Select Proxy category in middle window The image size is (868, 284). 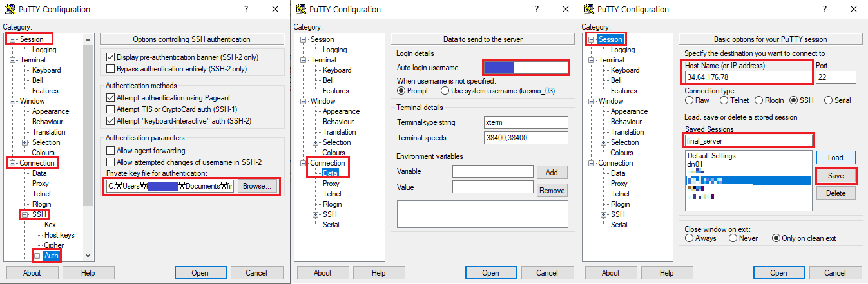332,184
